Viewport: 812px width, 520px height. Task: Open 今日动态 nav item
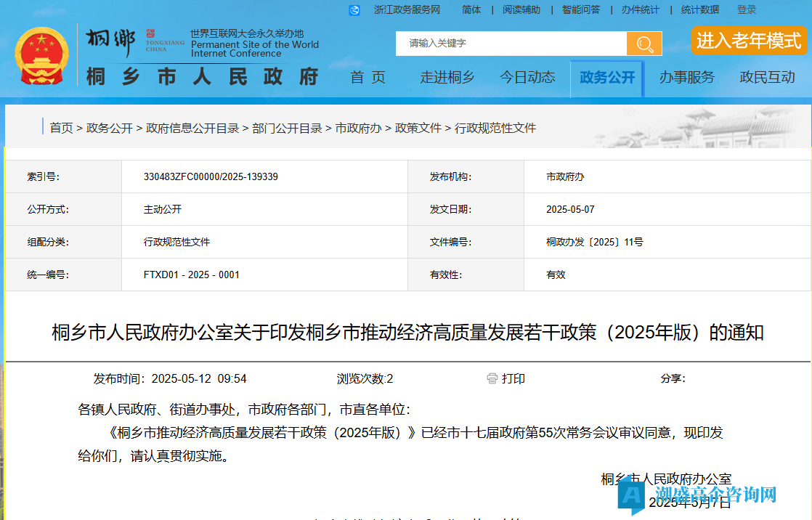527,78
